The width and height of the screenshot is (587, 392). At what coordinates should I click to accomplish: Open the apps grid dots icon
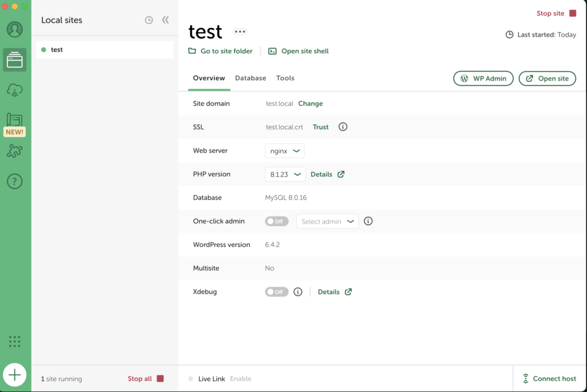(x=14, y=342)
